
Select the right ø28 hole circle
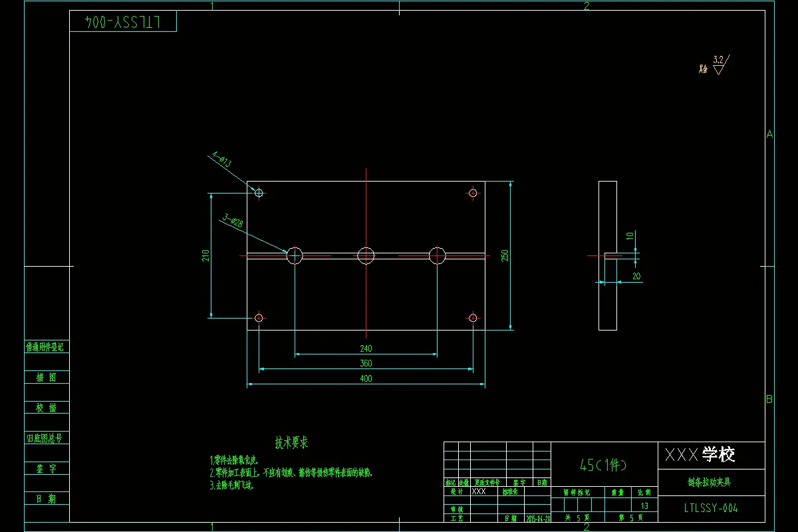coord(437,255)
